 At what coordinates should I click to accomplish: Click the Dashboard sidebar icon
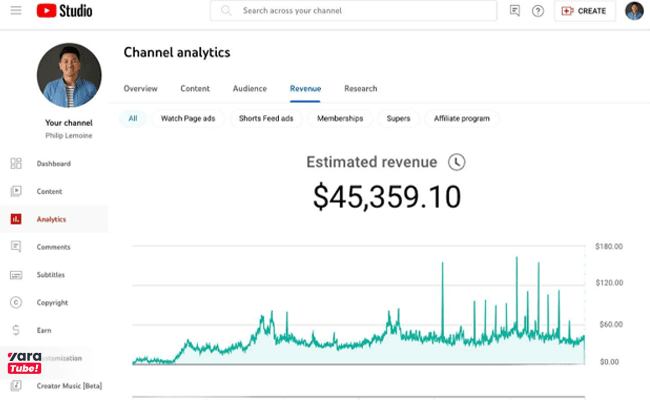pos(16,163)
